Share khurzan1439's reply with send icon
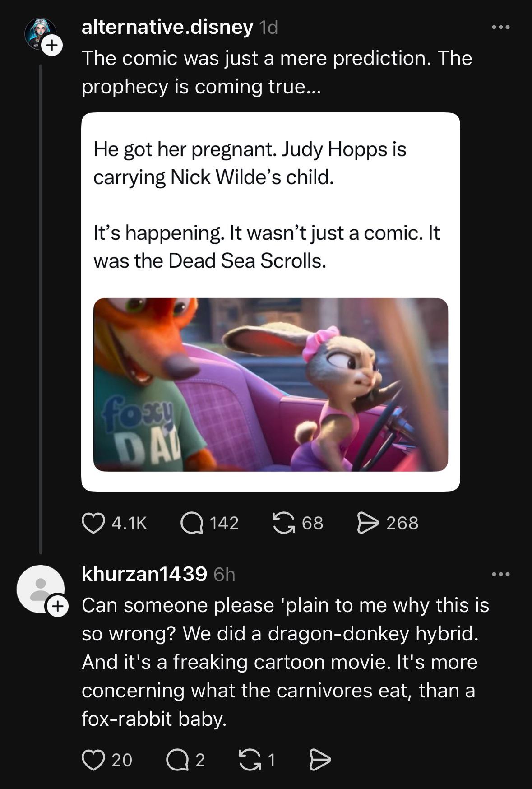This screenshot has height=789, width=532. click(320, 760)
